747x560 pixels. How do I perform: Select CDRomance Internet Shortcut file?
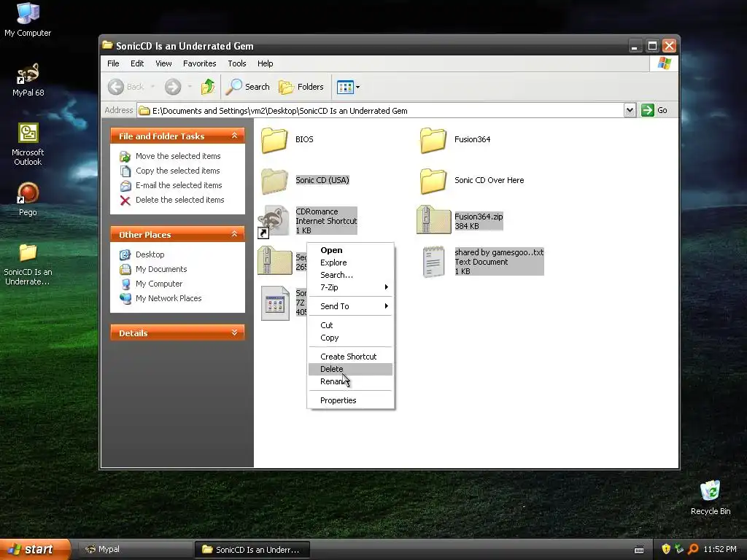[307, 221]
